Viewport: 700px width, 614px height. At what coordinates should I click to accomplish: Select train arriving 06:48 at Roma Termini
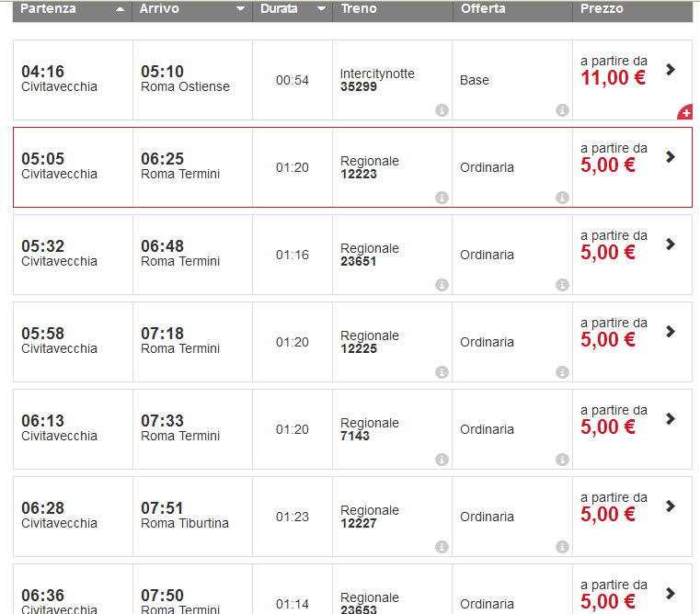coord(180,253)
